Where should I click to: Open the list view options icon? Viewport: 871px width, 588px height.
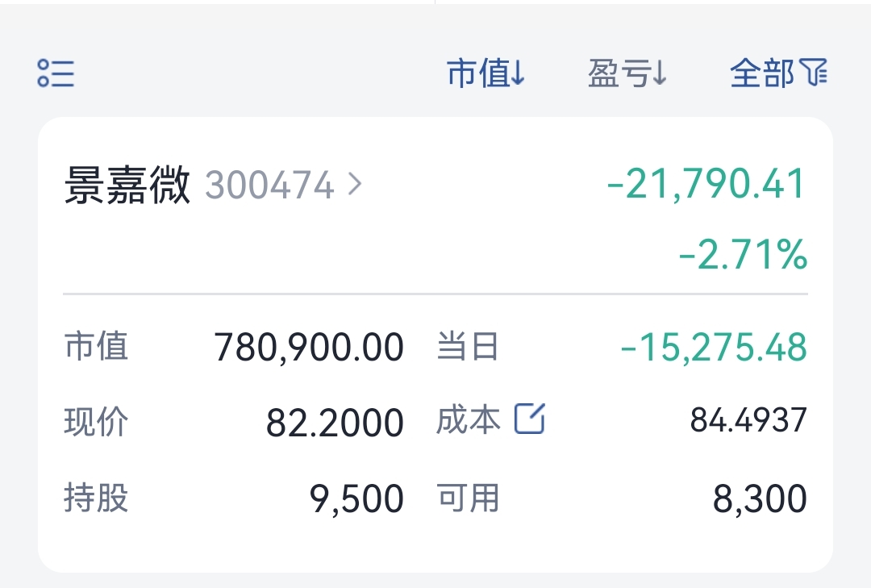point(56,73)
